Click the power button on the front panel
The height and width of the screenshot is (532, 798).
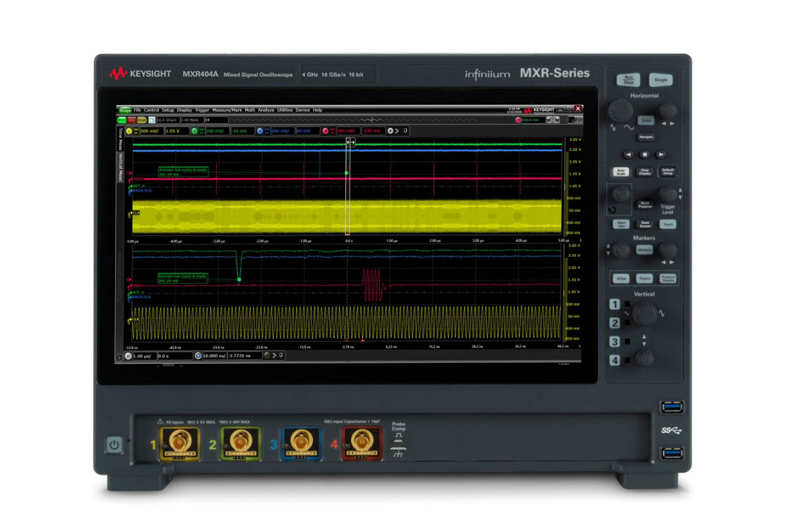pyautogui.click(x=114, y=445)
